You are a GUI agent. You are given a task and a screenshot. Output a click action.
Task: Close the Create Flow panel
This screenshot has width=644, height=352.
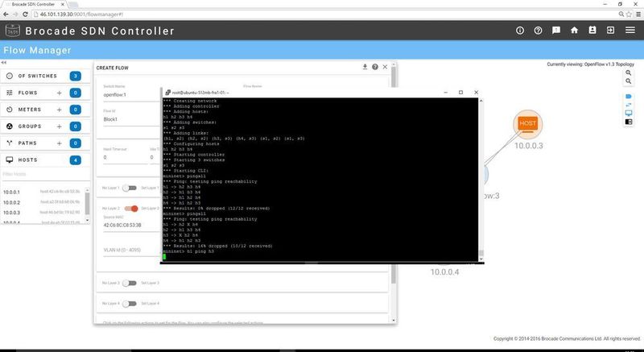pyautogui.click(x=385, y=67)
